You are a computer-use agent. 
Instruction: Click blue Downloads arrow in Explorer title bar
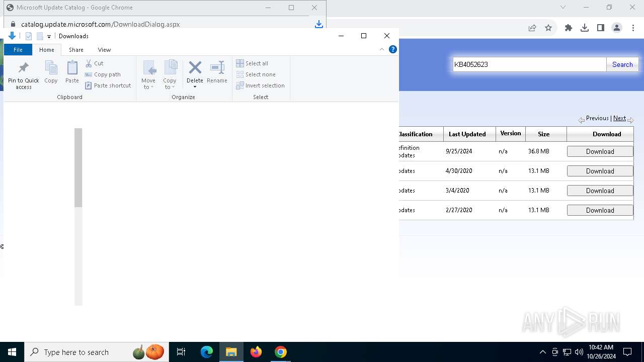point(12,36)
